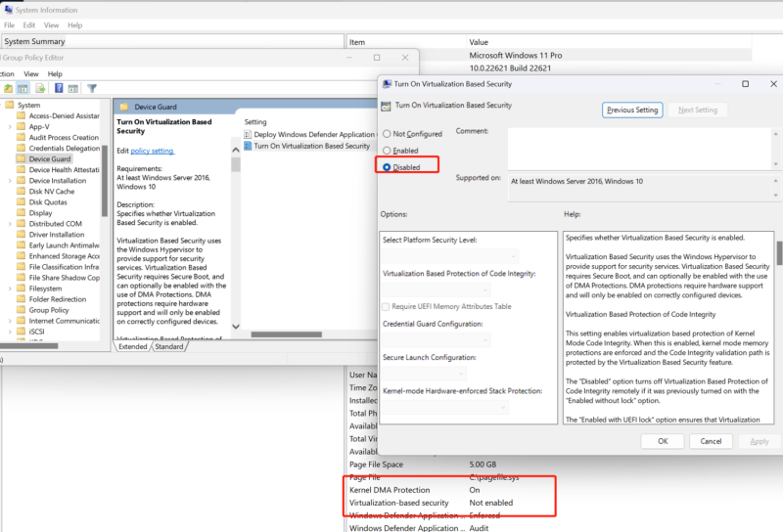Click the Device Guard folder in tree
The image size is (783, 532).
(49, 158)
